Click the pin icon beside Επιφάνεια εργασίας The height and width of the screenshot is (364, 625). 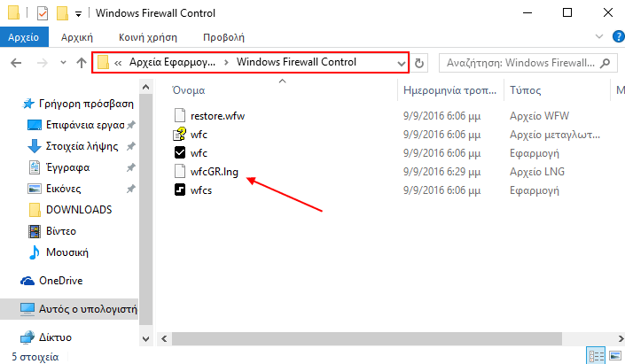click(x=130, y=125)
